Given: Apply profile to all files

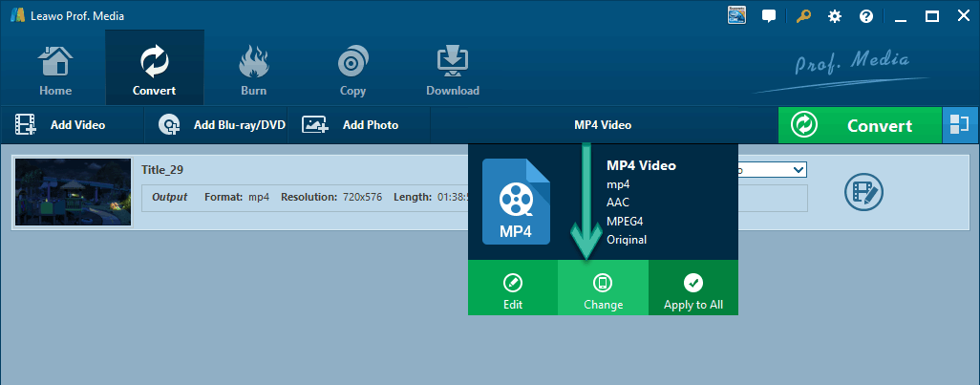Looking at the screenshot, I should 693,288.
